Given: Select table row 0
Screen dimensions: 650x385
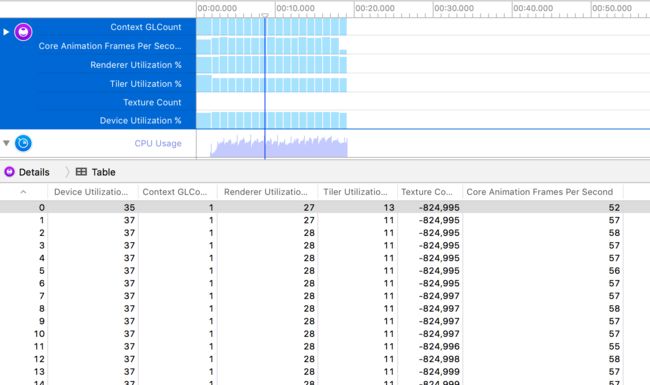Looking at the screenshot, I should click(x=325, y=207).
